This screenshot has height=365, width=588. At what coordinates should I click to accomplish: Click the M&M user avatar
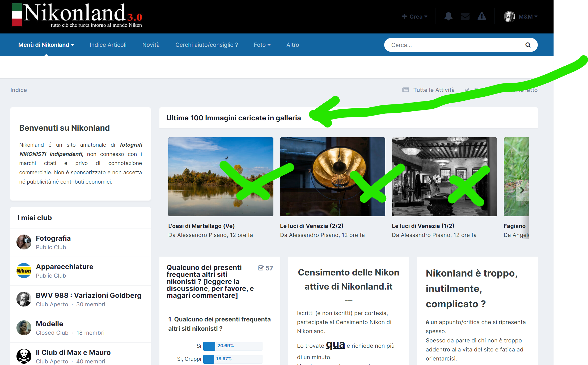[x=509, y=16]
